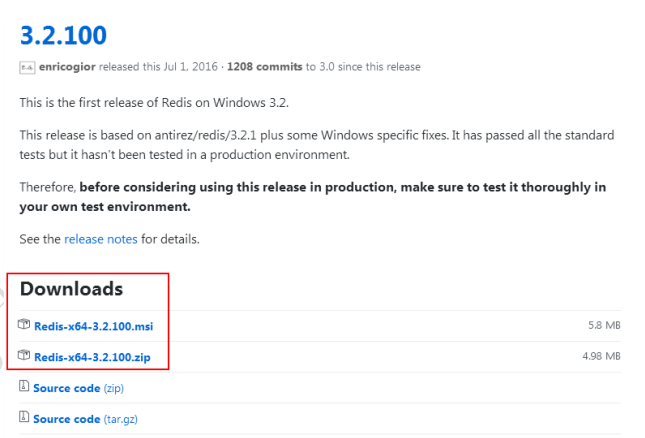
Task: Click the 4.98 MB size label
Action: coord(601,356)
